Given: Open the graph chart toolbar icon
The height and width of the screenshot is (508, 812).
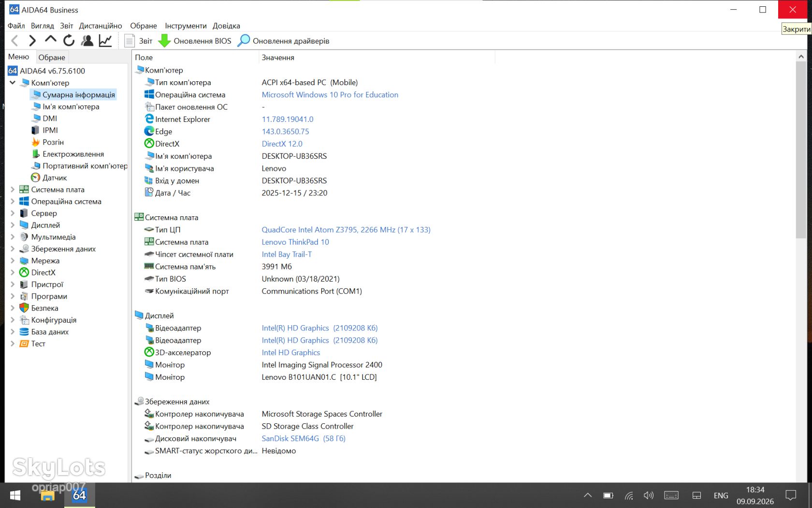Looking at the screenshot, I should click(105, 41).
